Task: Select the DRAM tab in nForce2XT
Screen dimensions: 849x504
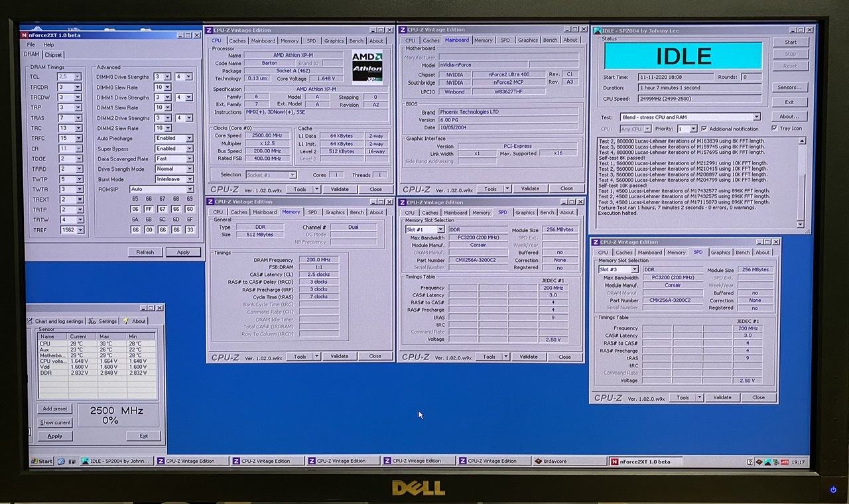Action: 32,54
